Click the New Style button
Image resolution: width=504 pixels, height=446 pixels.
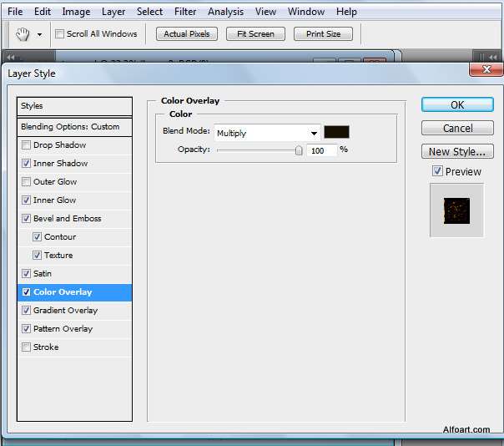457,151
